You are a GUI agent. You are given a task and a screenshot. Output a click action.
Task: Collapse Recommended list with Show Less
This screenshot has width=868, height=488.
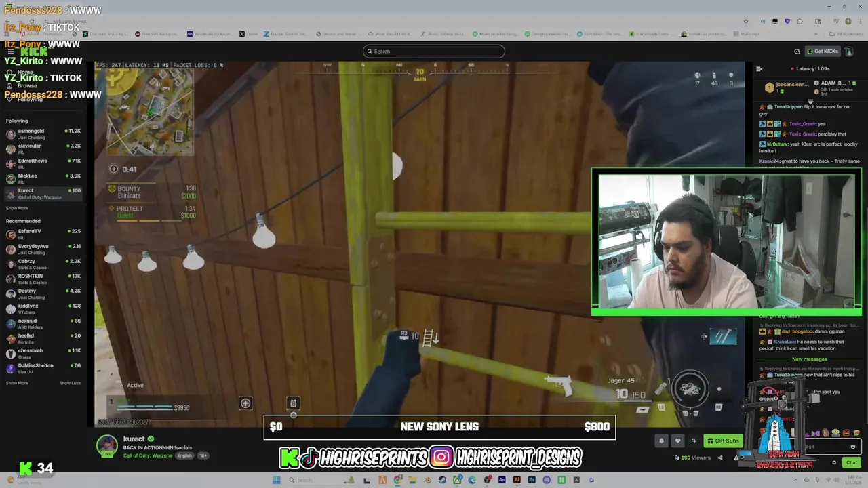pyautogui.click(x=70, y=383)
